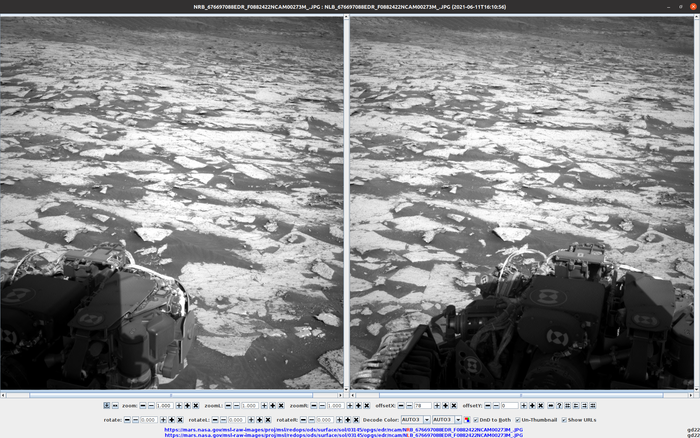Open the NRB image URL link

(x=344, y=429)
